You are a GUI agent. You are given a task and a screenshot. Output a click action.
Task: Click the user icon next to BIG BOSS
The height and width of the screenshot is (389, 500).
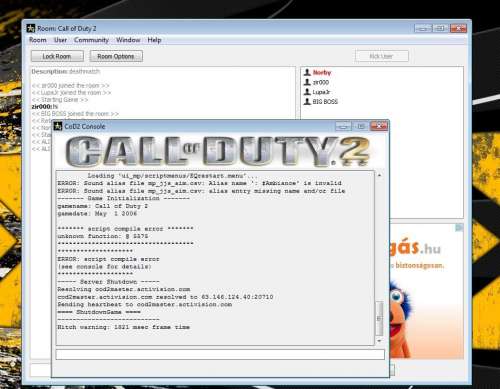[307, 101]
